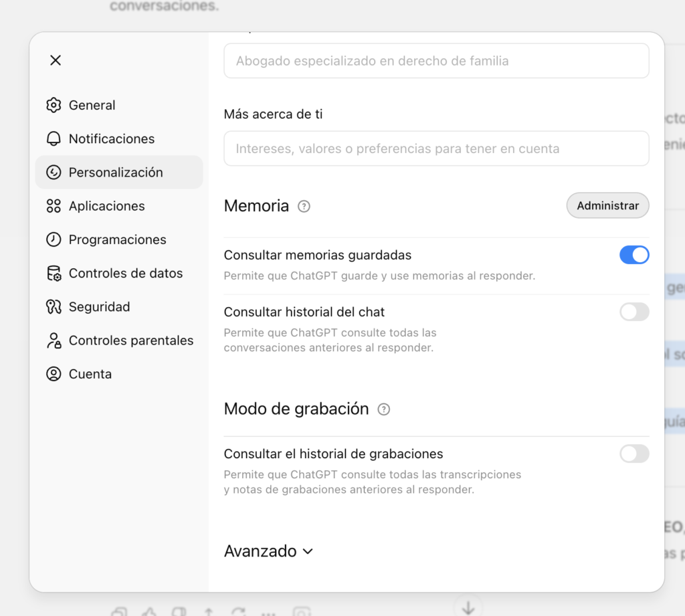The image size is (685, 616).
Task: Click the Notificaciones bell icon
Action: 54,138
